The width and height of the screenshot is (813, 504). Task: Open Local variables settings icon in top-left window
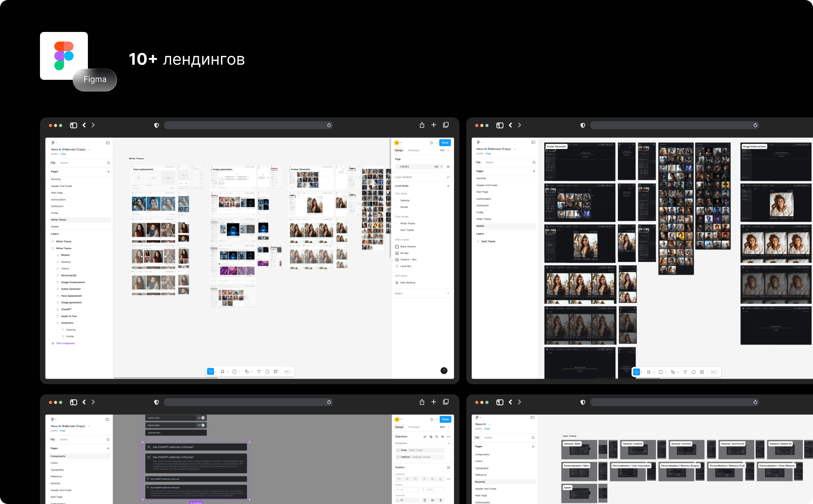(448, 177)
